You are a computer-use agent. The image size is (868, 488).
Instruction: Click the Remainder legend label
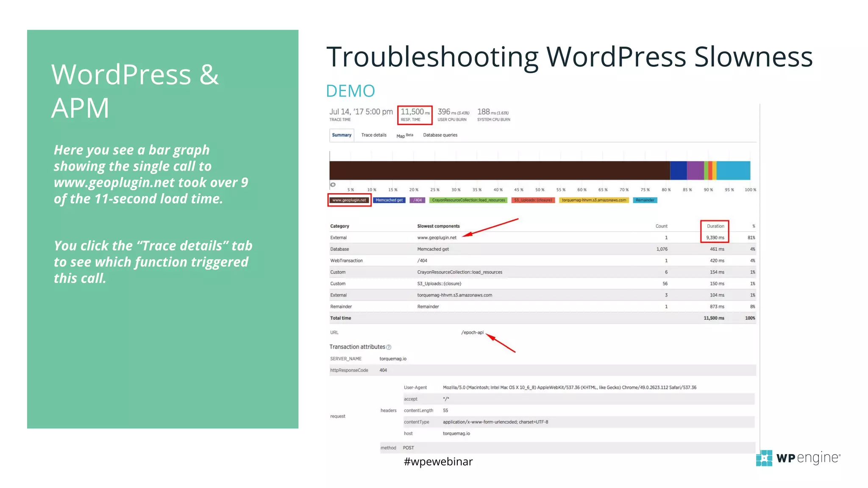tap(645, 200)
